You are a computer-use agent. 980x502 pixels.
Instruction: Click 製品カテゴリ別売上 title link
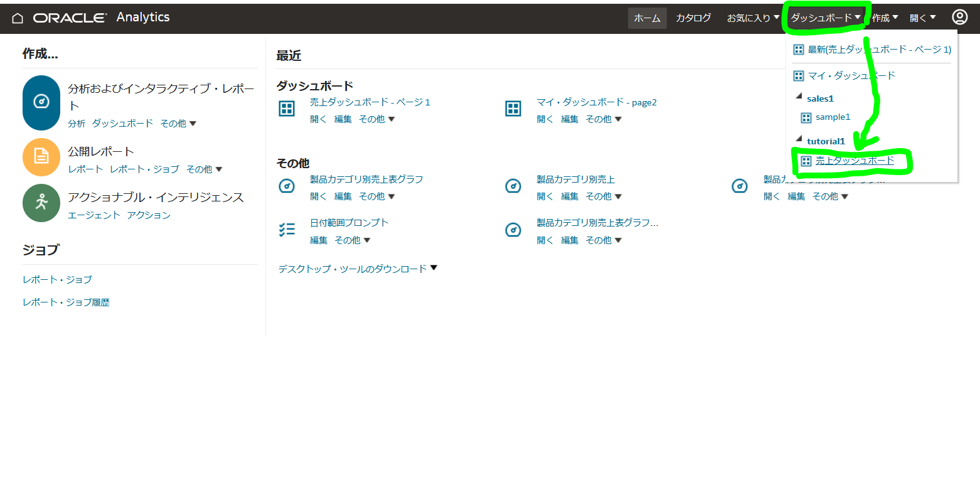575,179
